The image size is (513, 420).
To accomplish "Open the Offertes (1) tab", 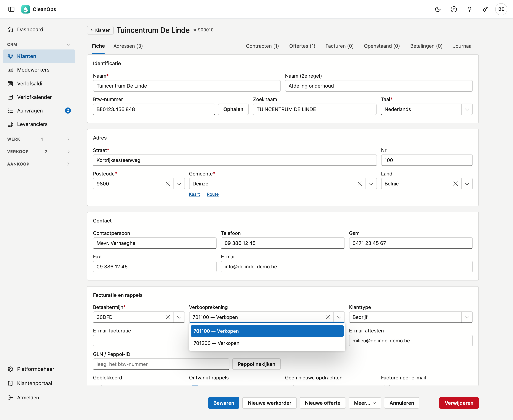I will (x=302, y=46).
